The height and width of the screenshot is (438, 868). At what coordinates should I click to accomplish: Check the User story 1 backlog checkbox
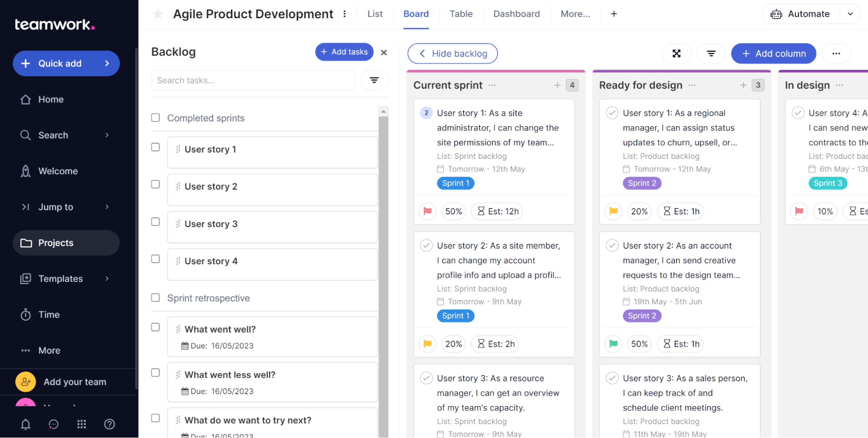click(155, 147)
